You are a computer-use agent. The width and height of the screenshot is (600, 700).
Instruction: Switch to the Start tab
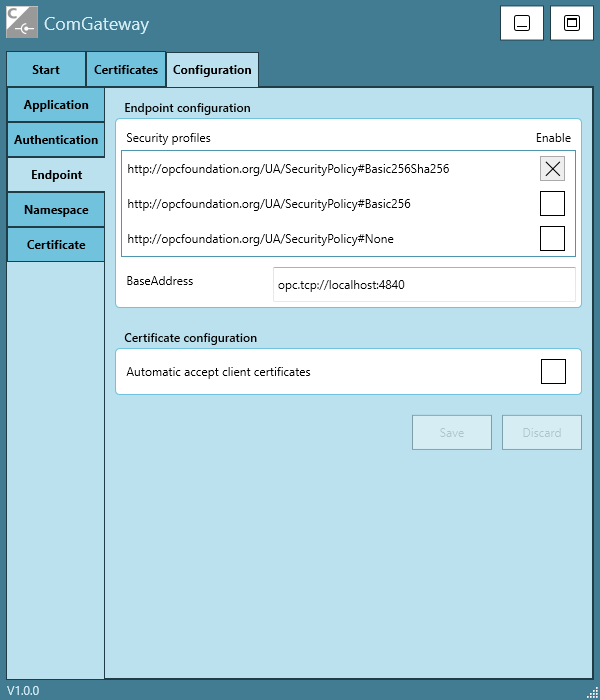click(x=46, y=70)
